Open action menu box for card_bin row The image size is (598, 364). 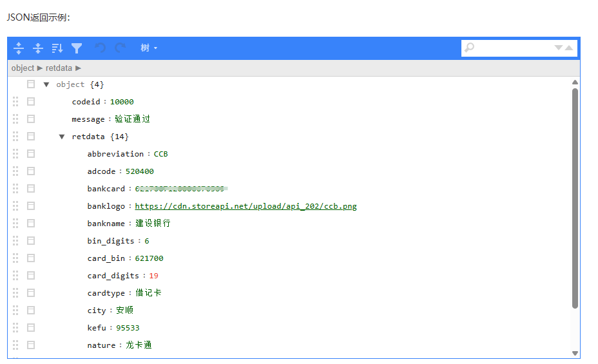31,258
